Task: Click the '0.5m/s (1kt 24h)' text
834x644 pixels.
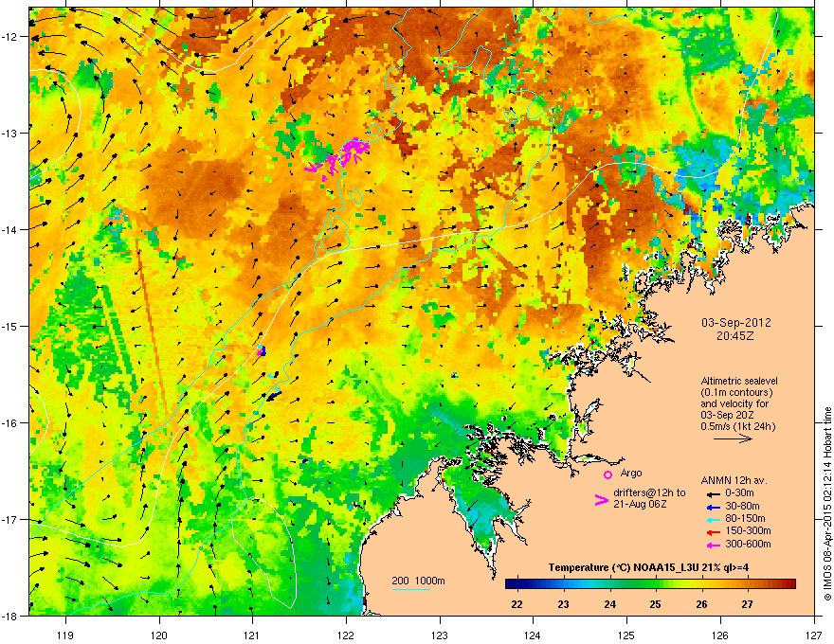Action: (738, 427)
